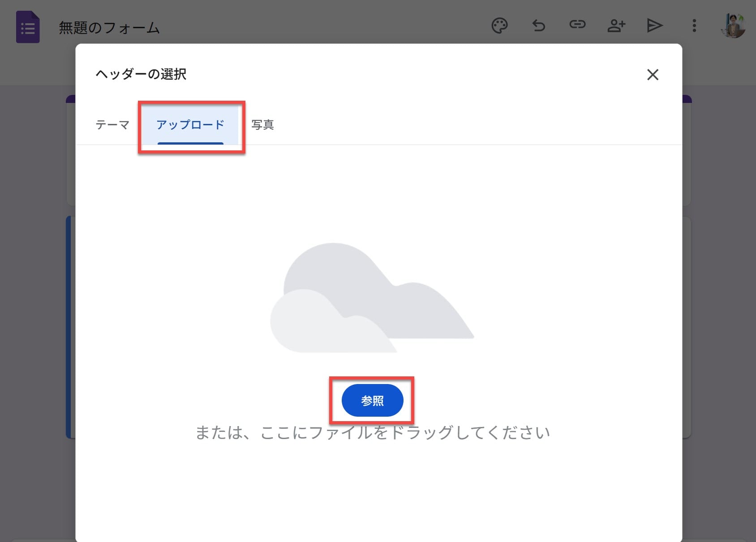Click the link icon in toolbar
This screenshot has width=756, height=542.
pos(577,25)
